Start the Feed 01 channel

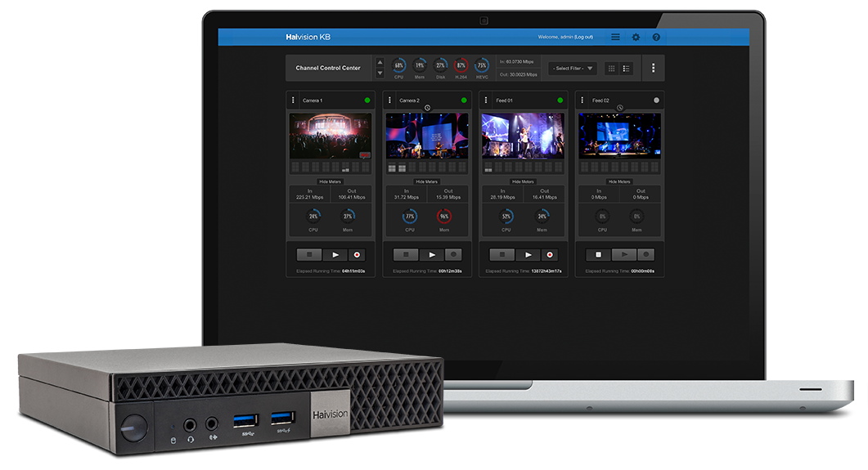[528, 255]
